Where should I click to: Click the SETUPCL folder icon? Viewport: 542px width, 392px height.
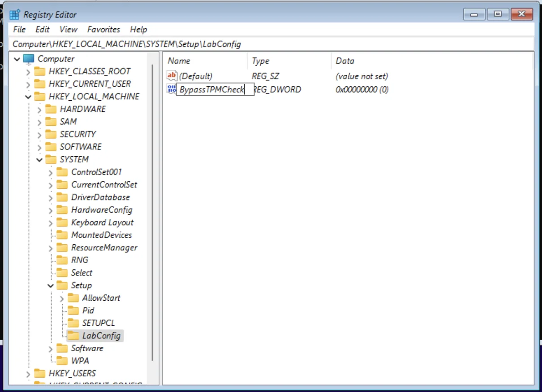tap(74, 323)
